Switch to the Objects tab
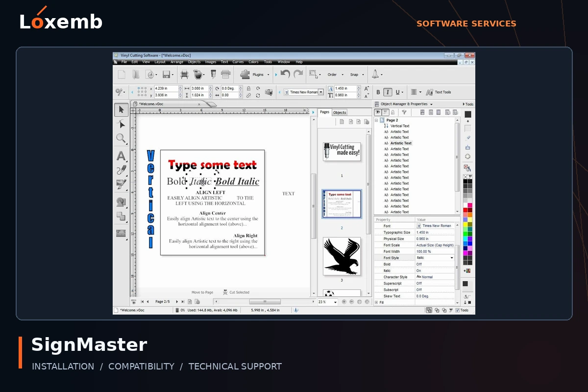 (340, 112)
